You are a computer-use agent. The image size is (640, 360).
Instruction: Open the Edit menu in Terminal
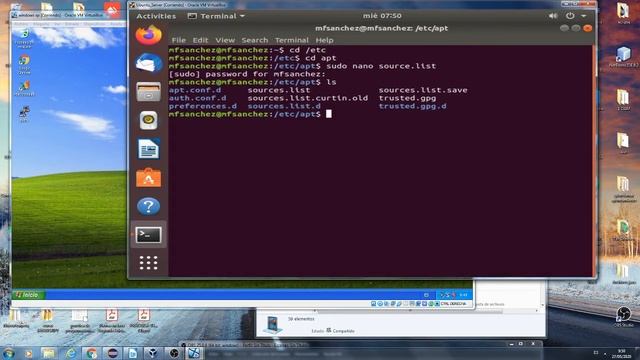tap(200, 40)
